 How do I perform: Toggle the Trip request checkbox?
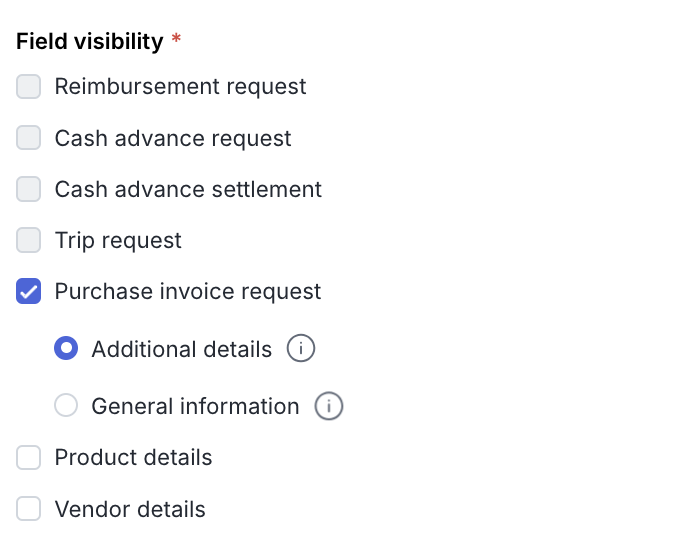[29, 240]
